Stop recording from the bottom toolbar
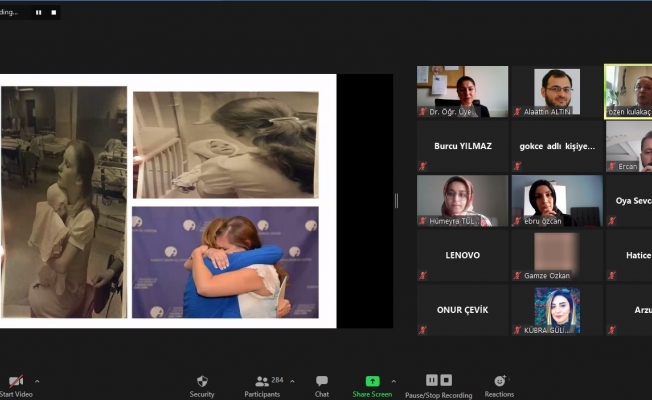Image resolution: width=652 pixels, height=400 pixels. point(446,380)
